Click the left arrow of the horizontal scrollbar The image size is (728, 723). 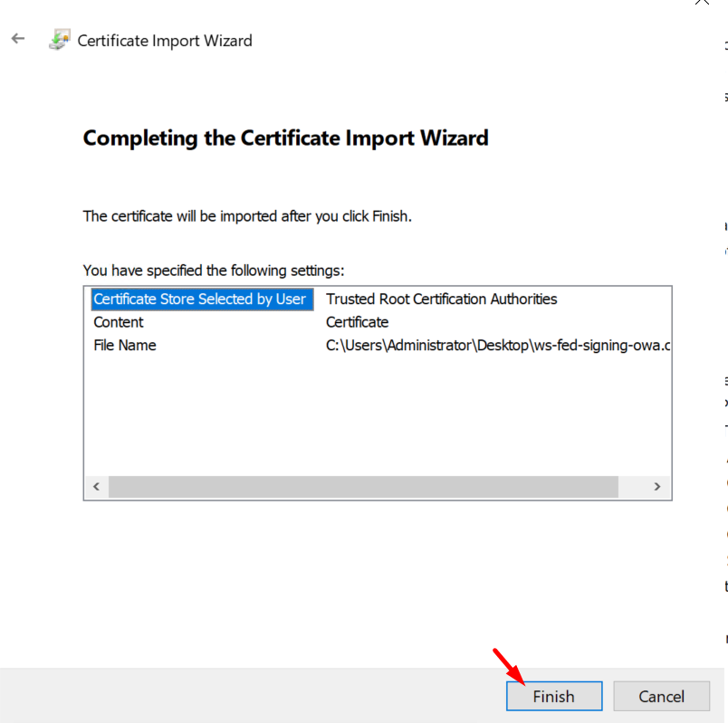click(x=96, y=487)
